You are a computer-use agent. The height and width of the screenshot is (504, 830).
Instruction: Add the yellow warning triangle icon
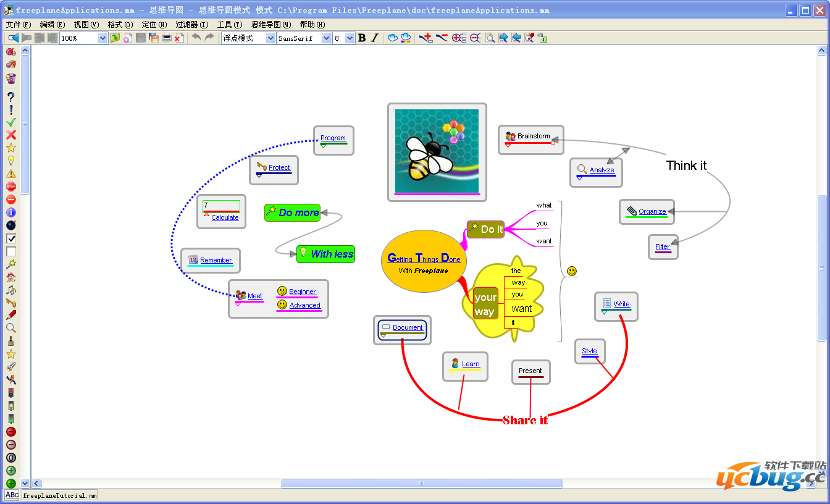pos(10,174)
